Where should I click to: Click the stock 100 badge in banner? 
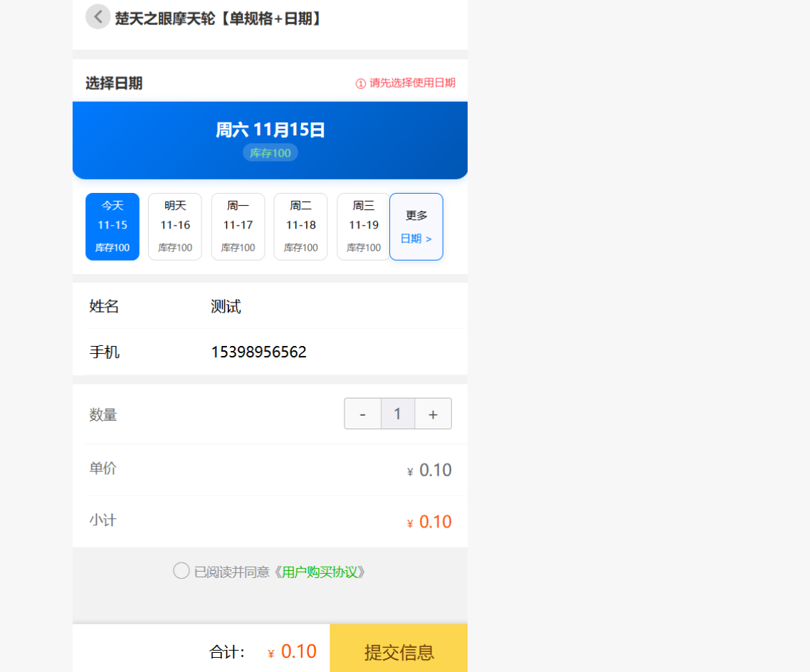(270, 153)
